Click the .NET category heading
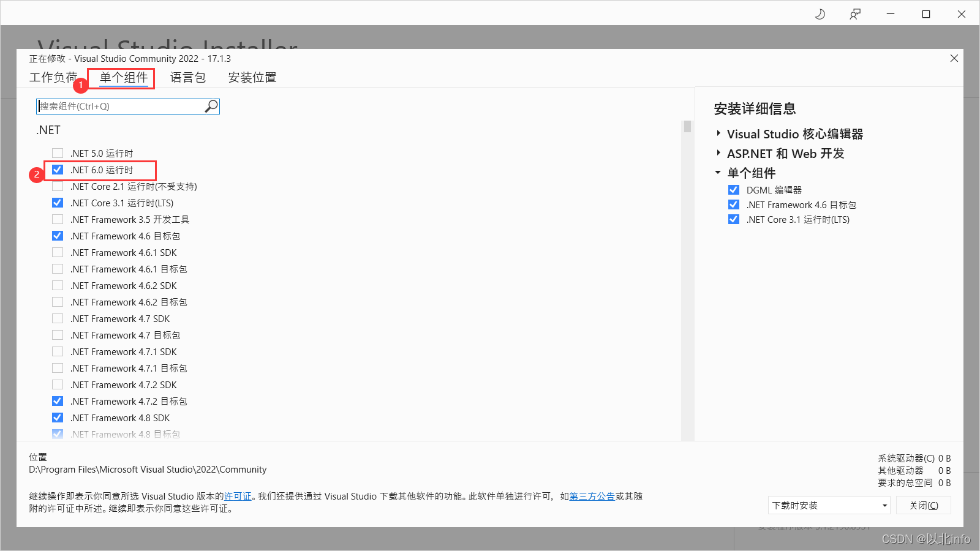980x551 pixels. (48, 130)
